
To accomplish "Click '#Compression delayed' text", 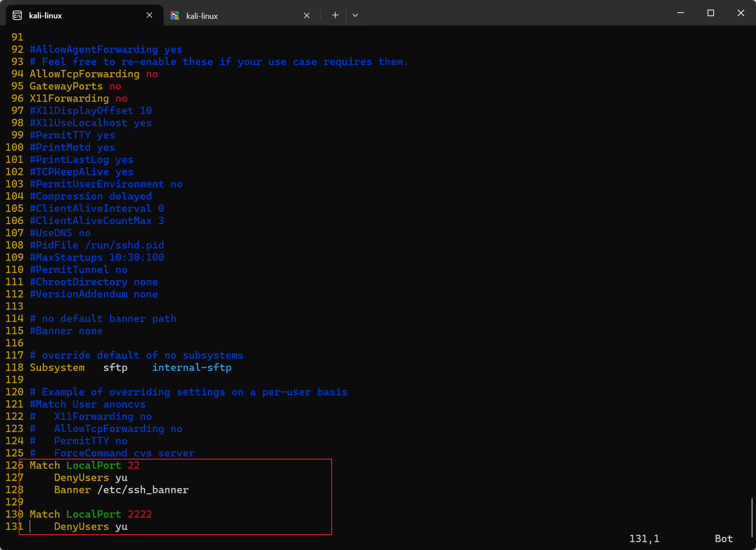I will pos(91,197).
